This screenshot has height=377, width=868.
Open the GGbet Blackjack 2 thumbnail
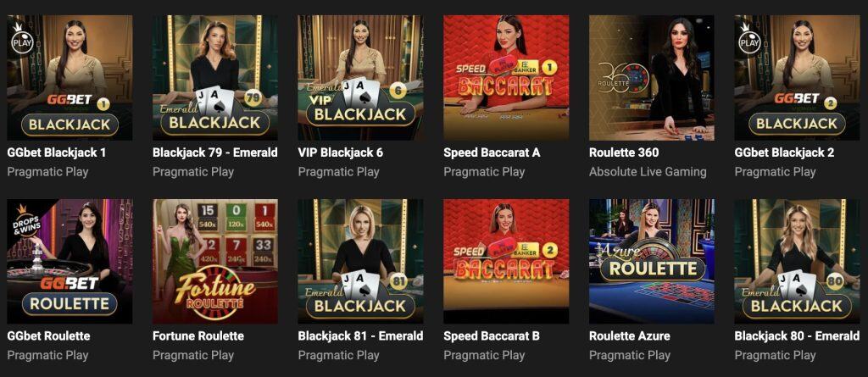coord(797,77)
